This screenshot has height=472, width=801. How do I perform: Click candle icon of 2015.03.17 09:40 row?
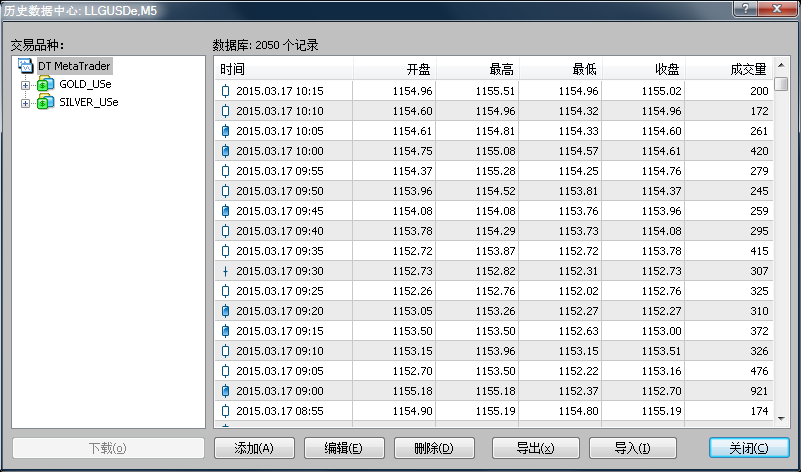click(x=225, y=231)
